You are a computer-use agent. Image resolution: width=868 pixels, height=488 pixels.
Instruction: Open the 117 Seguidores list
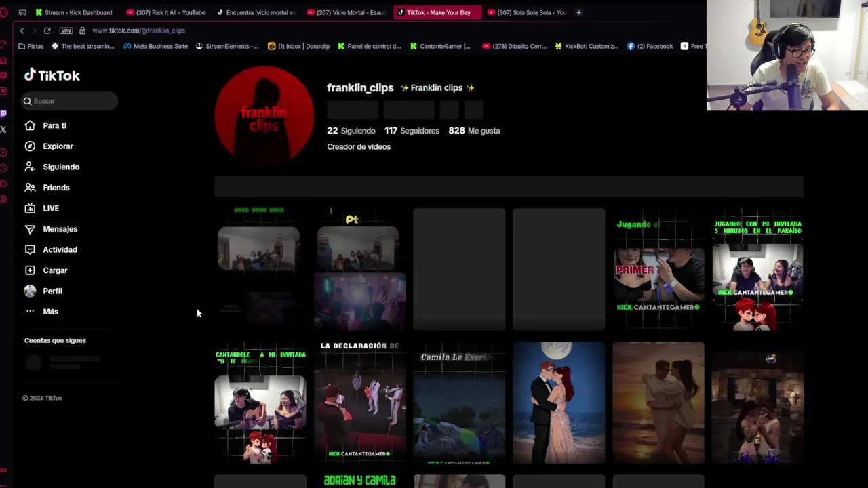(x=412, y=131)
